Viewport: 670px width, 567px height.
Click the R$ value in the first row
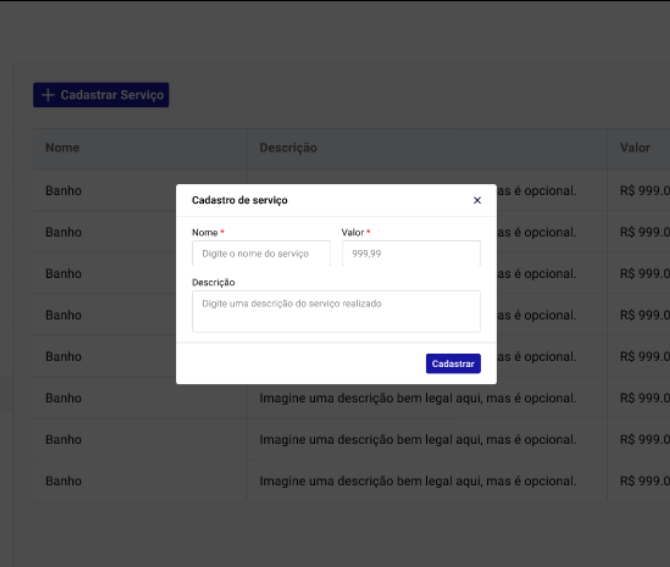pos(643,190)
